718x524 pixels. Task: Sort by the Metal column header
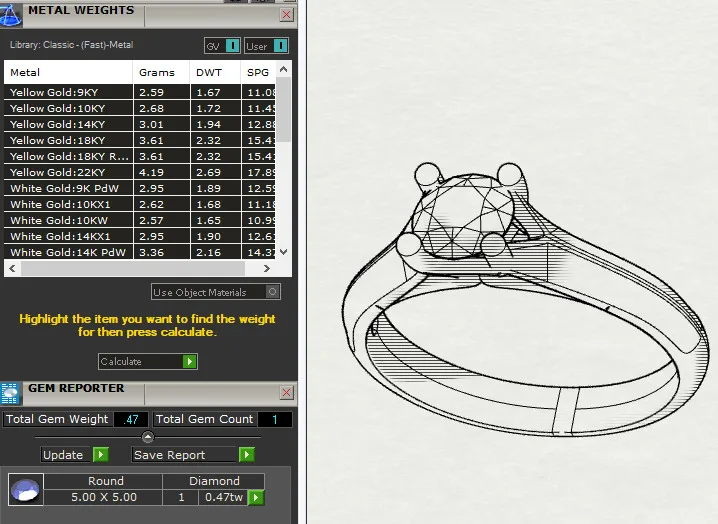click(68, 72)
